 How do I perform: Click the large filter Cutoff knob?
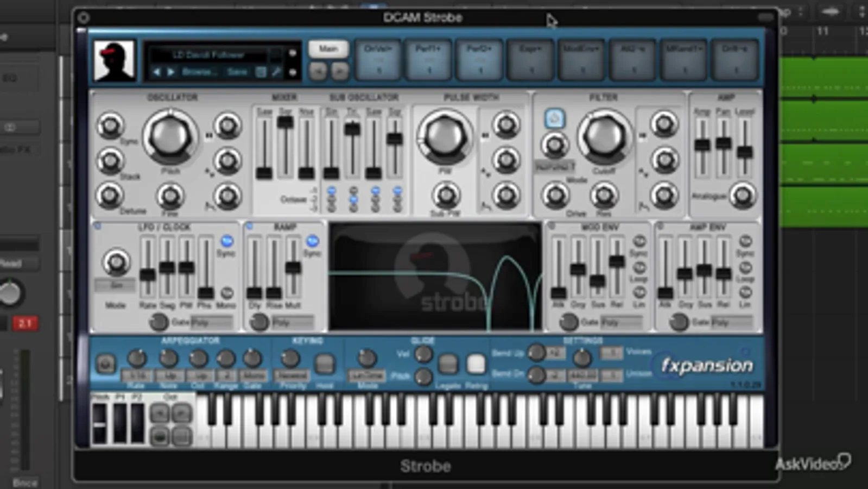[604, 136]
